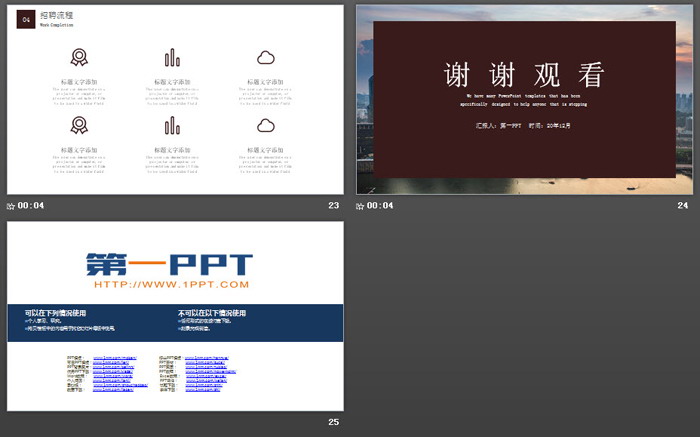The width and height of the screenshot is (700, 437).
Task: Click the 00:04 timing under slide 23
Action: tap(31, 205)
